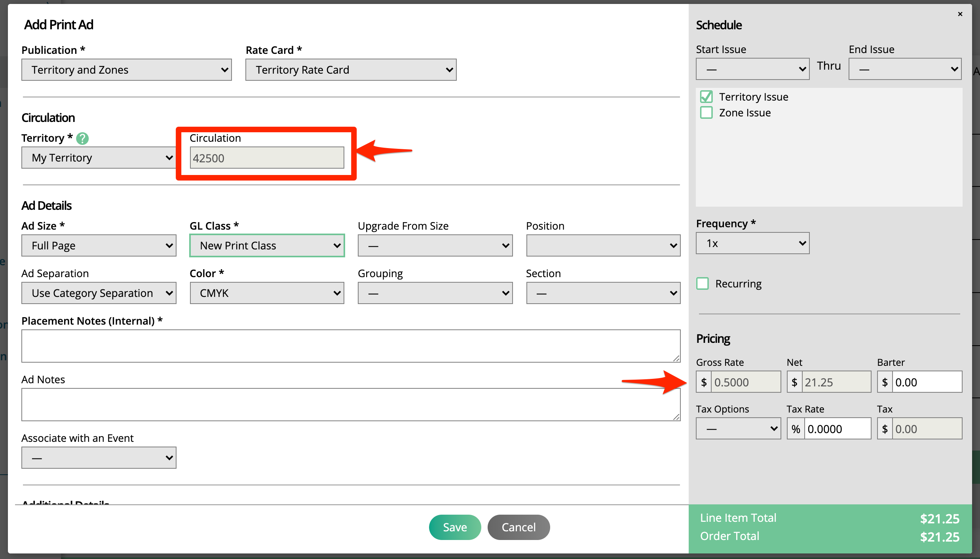Click the Territory help question mark icon
The height and width of the screenshot is (559, 980).
click(82, 139)
